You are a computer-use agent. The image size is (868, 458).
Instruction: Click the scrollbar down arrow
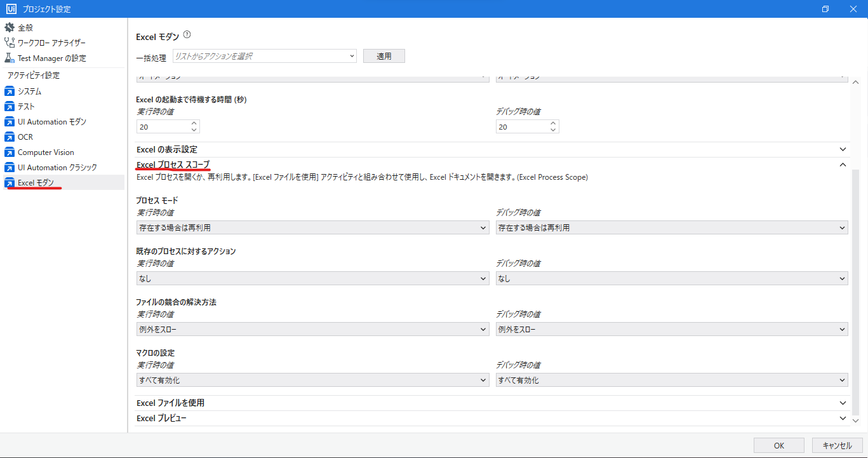coord(855,421)
